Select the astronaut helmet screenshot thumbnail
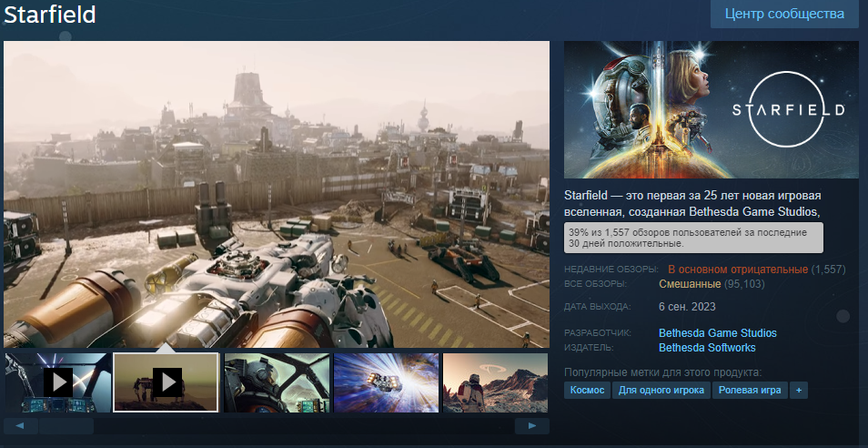The width and height of the screenshot is (868, 448). click(x=277, y=382)
